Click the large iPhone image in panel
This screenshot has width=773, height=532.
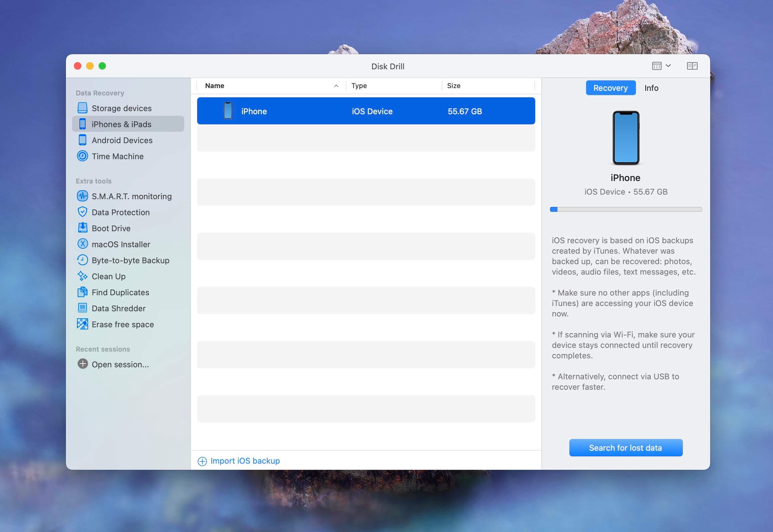[x=625, y=138]
